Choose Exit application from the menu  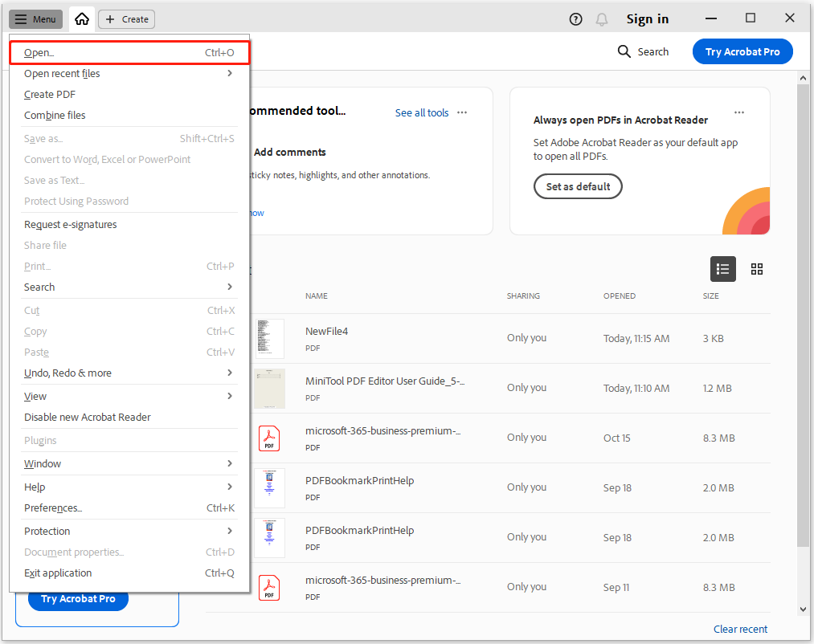click(x=129, y=573)
